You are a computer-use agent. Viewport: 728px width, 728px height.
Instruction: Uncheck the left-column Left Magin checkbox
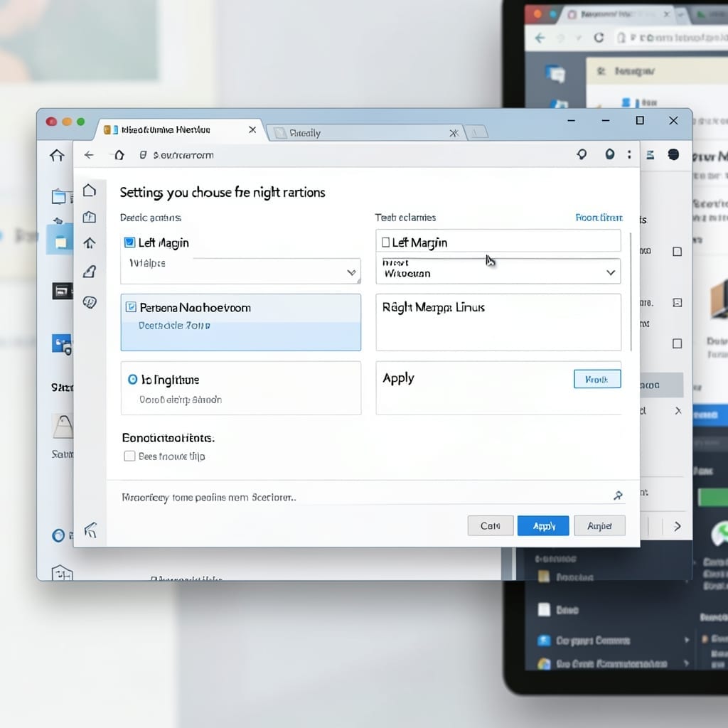[129, 242]
